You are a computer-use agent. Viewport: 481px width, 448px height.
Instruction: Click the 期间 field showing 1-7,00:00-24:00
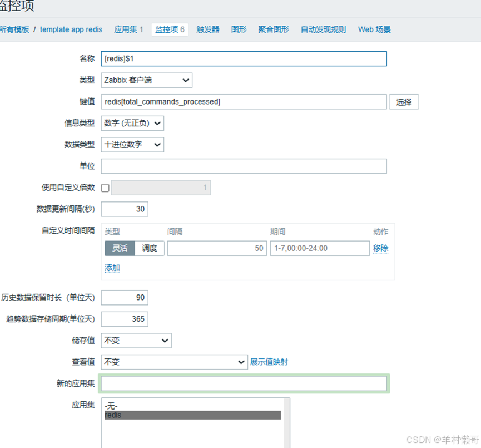point(320,248)
